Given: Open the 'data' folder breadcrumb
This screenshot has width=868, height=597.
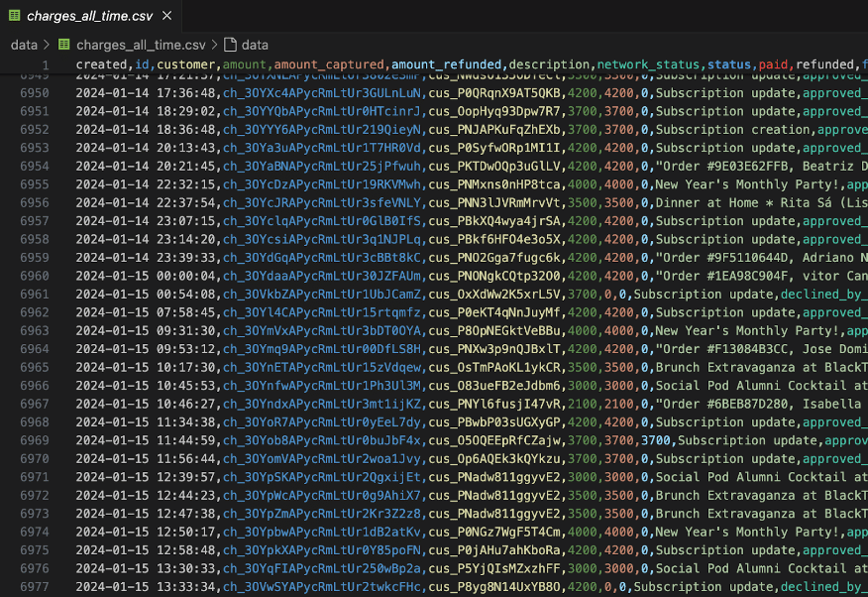Looking at the screenshot, I should [x=24, y=45].
